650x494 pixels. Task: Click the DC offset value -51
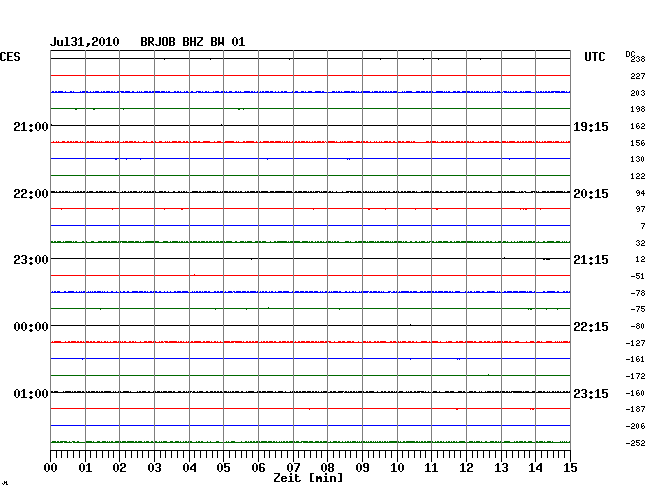pos(638,276)
